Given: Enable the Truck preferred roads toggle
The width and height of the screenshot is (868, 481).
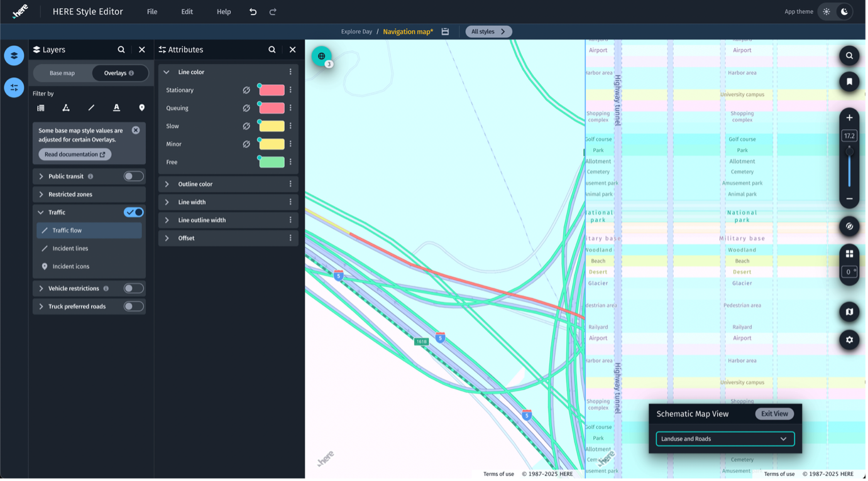Looking at the screenshot, I should tap(133, 306).
